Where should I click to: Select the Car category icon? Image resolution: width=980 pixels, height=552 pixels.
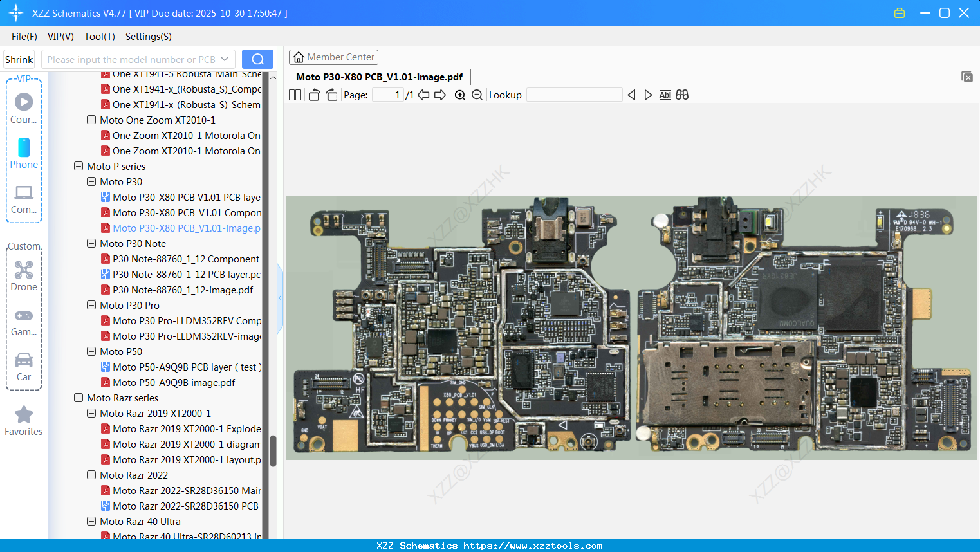click(24, 366)
